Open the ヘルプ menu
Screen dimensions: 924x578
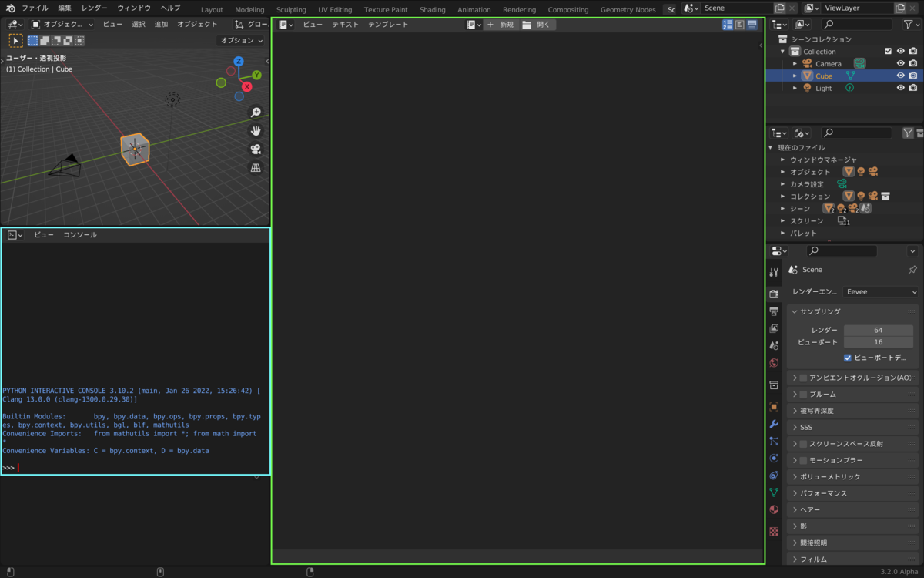point(170,8)
